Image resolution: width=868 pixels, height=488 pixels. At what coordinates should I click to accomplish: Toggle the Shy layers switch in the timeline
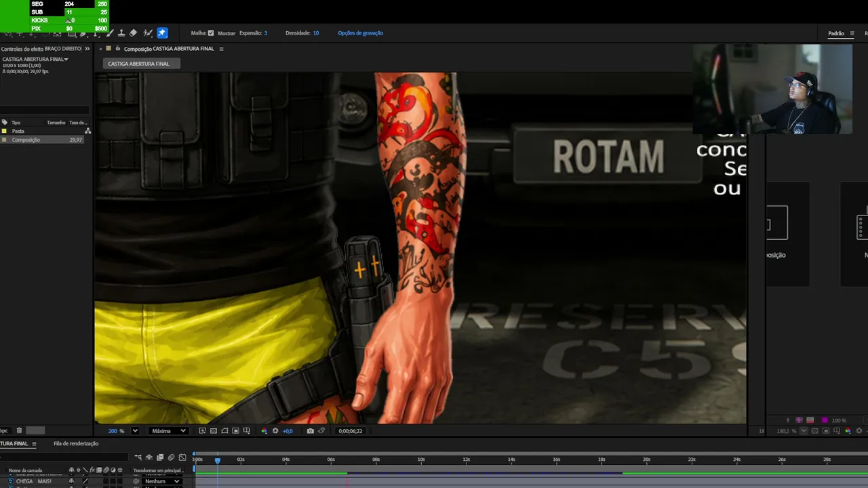(149, 457)
